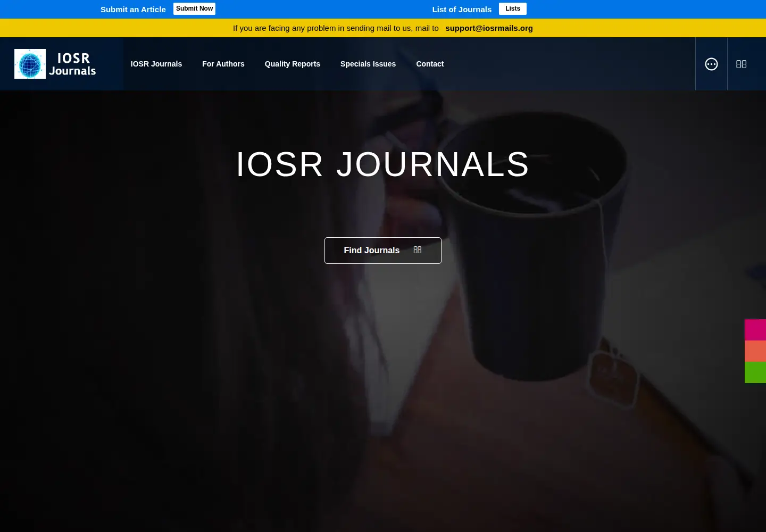Click the orange side tab swatch
The image size is (766, 532).
(x=755, y=351)
